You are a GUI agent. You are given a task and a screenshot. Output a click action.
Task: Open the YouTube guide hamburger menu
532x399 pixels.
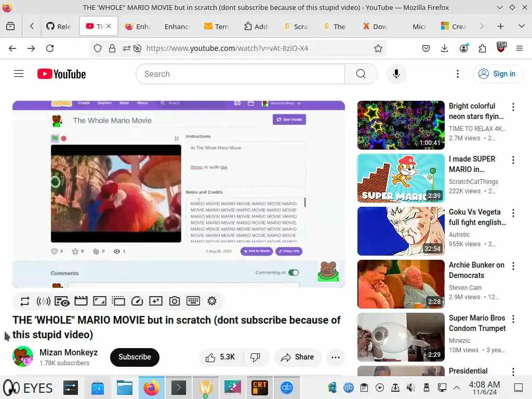tap(19, 74)
